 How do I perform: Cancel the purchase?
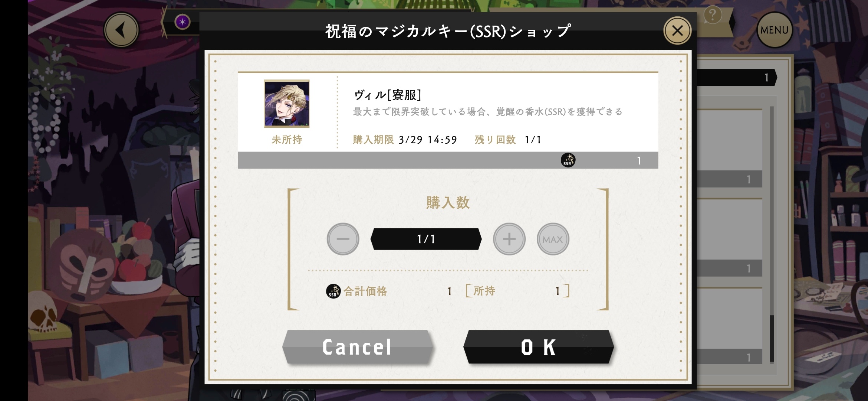(358, 347)
